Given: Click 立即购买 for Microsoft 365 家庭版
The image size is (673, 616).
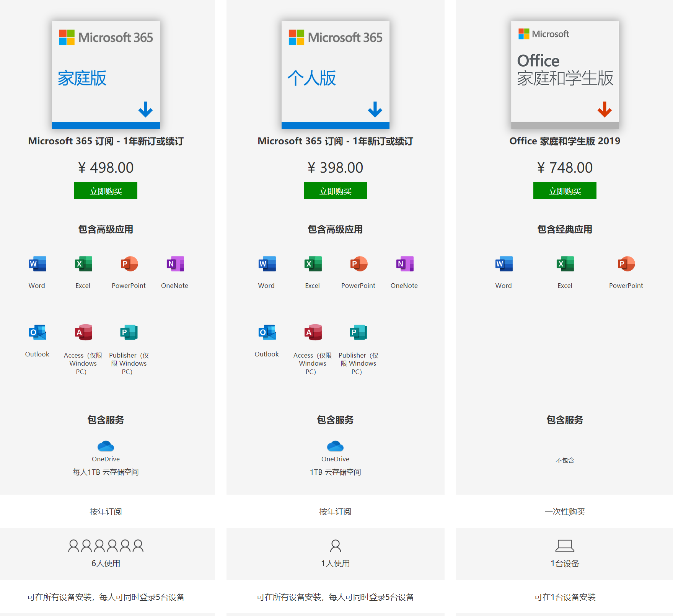Looking at the screenshot, I should (x=106, y=190).
